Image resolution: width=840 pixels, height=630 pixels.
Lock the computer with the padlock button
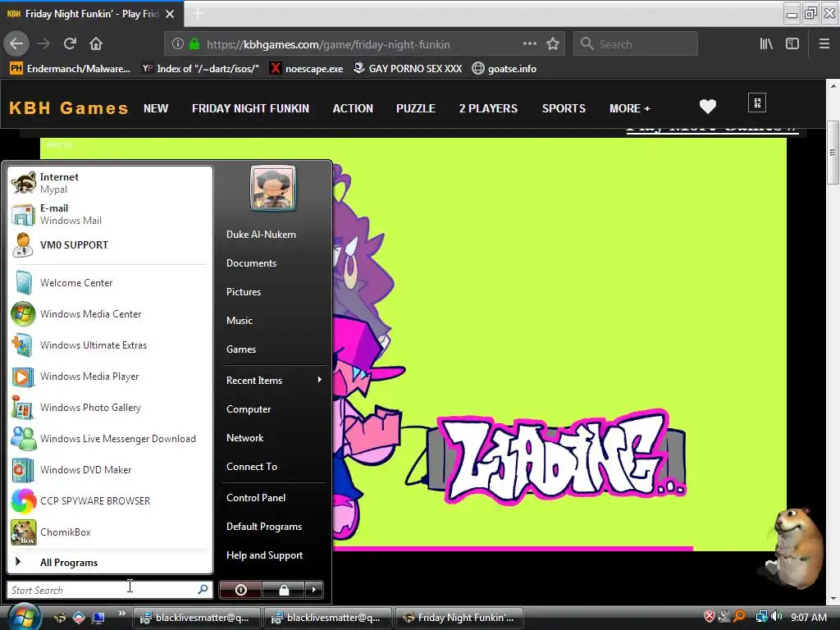tap(283, 590)
